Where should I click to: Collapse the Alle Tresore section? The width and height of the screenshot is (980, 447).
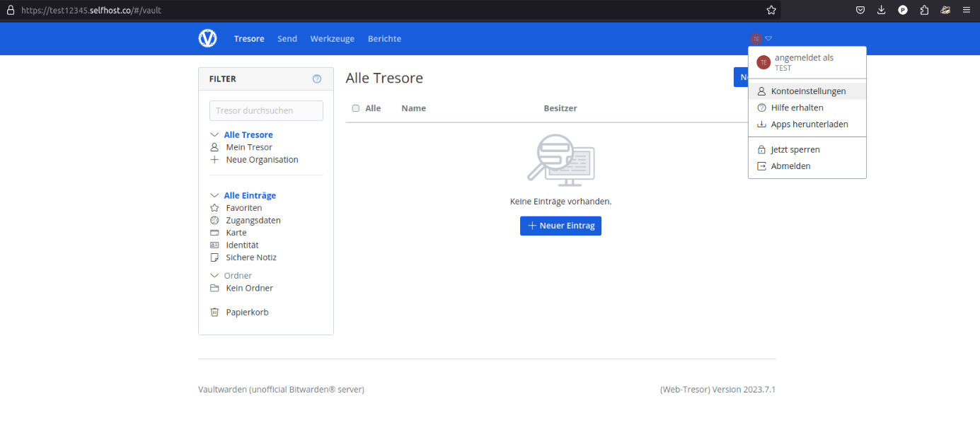pyautogui.click(x=214, y=135)
